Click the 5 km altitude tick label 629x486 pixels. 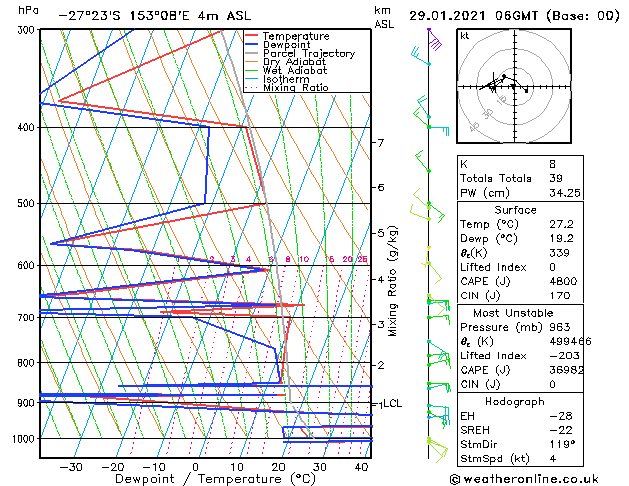[381, 233]
